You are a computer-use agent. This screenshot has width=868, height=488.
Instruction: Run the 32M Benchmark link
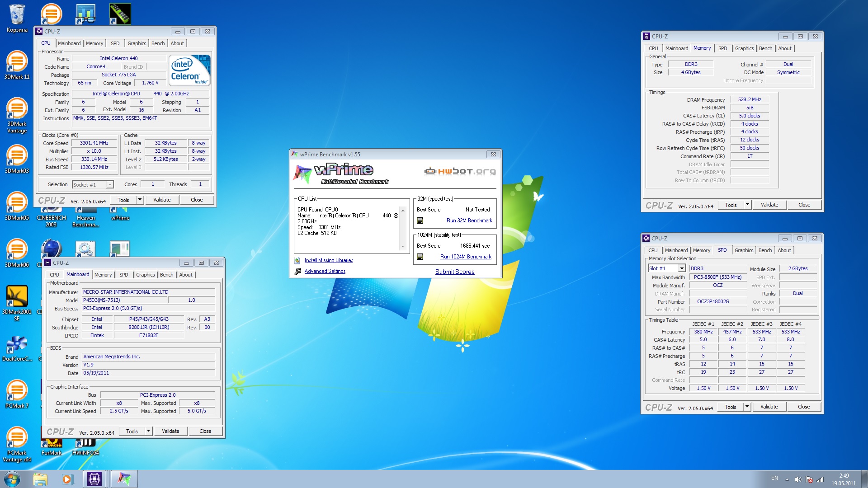(469, 221)
